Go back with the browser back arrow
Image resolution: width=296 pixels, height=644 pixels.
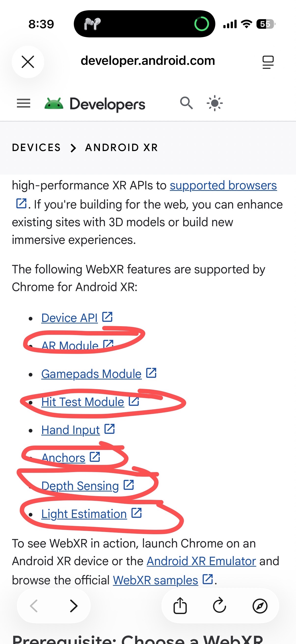[34, 606]
